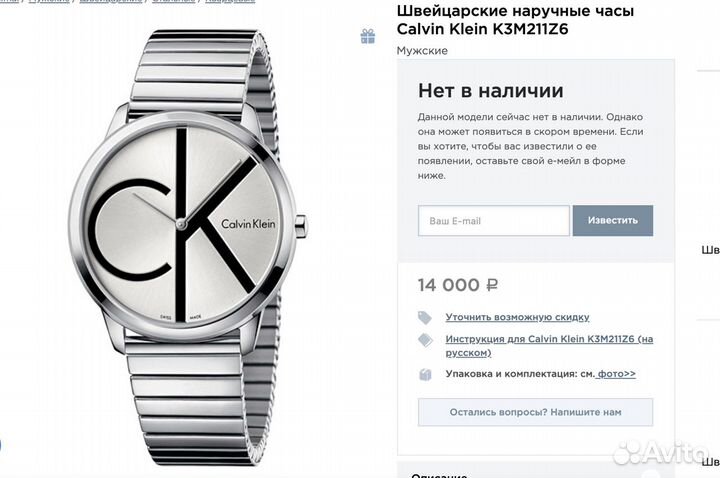Click inside the Ваш E-mail field
The height and width of the screenshot is (478, 720).
[x=494, y=221]
